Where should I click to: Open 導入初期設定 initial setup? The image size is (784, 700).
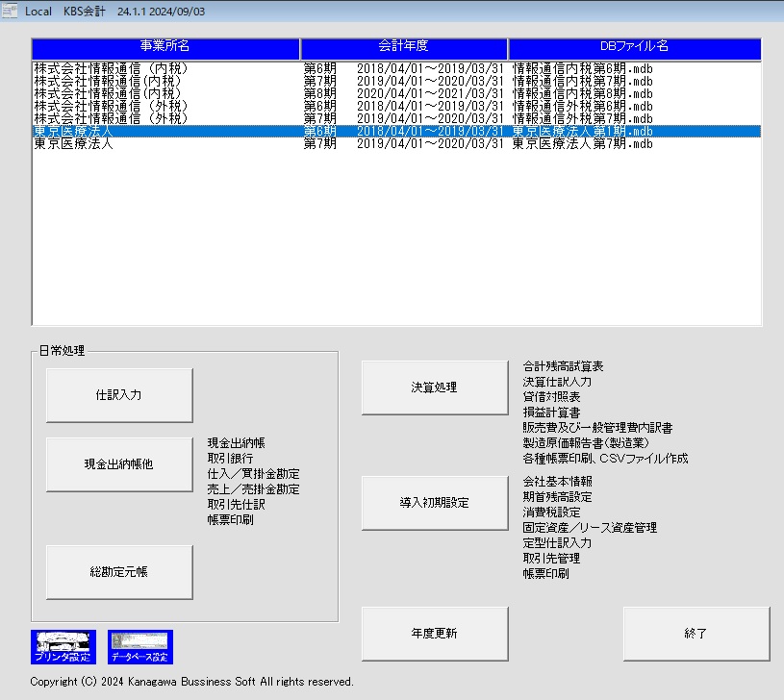435,503
